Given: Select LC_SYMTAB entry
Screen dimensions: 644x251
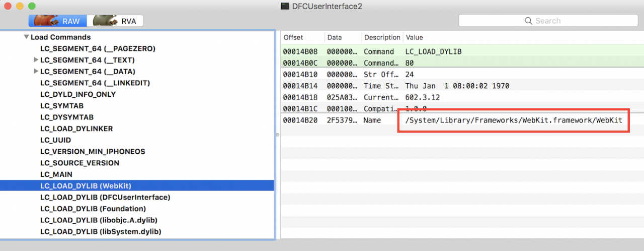Looking at the screenshot, I should point(62,106).
